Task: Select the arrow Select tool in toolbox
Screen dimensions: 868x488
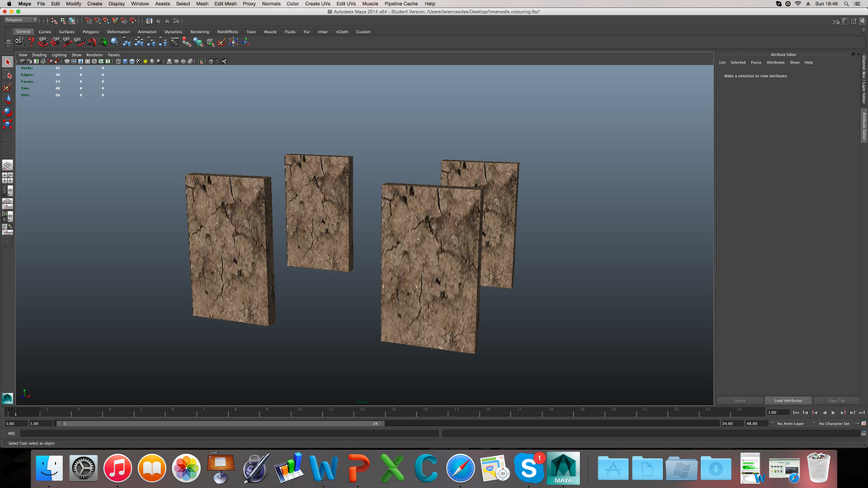Action: pos(7,62)
